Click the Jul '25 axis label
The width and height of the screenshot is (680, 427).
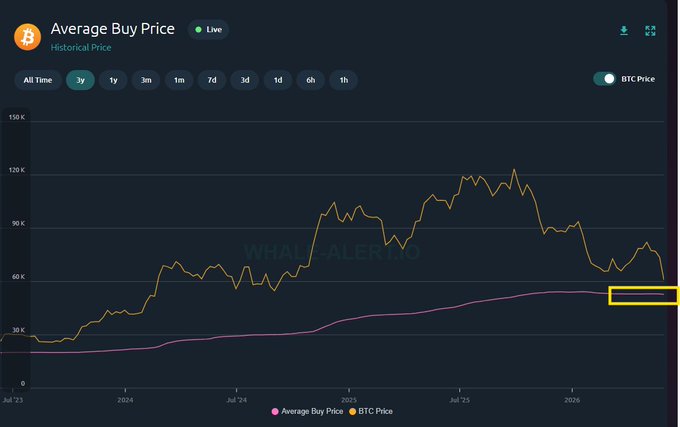460,400
